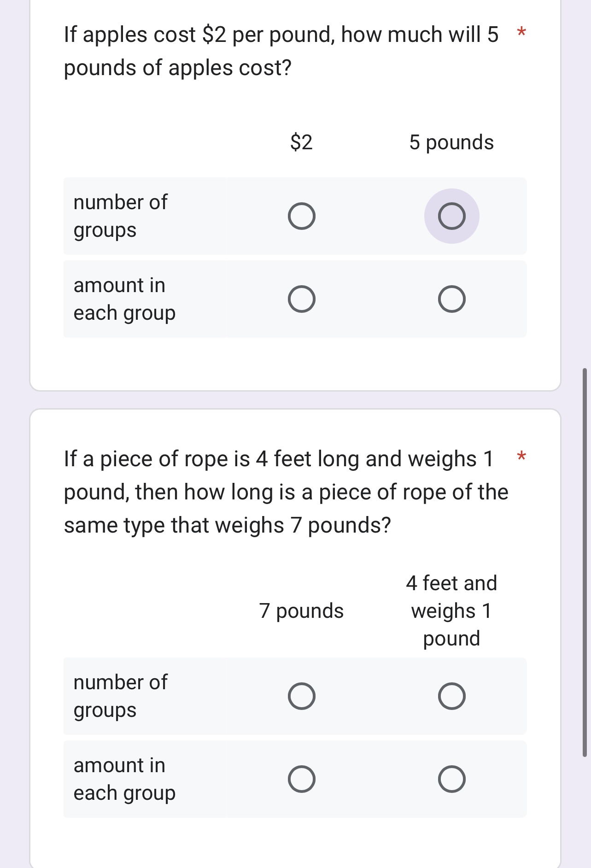Choose 4 feet weighs 1 pound for amount in each group
The image size is (591, 868).
coord(452,779)
